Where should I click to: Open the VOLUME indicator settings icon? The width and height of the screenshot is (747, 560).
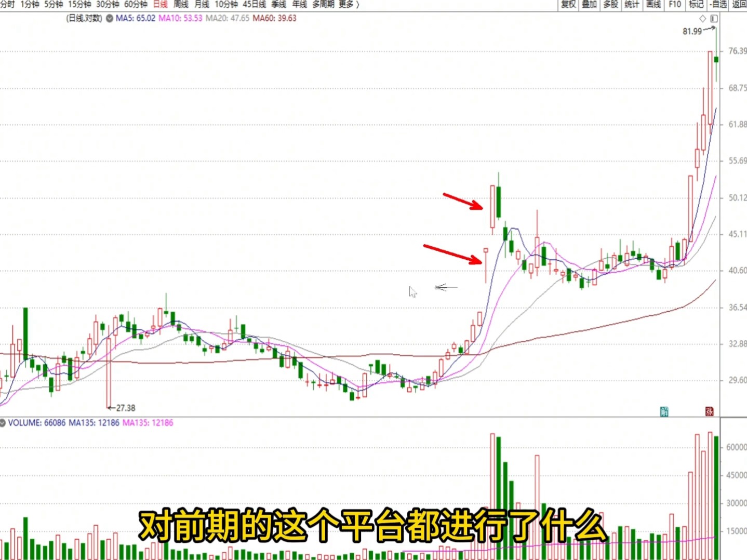(2, 423)
